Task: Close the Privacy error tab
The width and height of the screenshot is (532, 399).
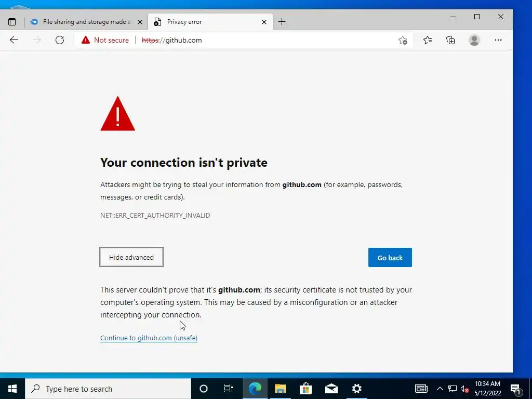Action: coord(264,22)
